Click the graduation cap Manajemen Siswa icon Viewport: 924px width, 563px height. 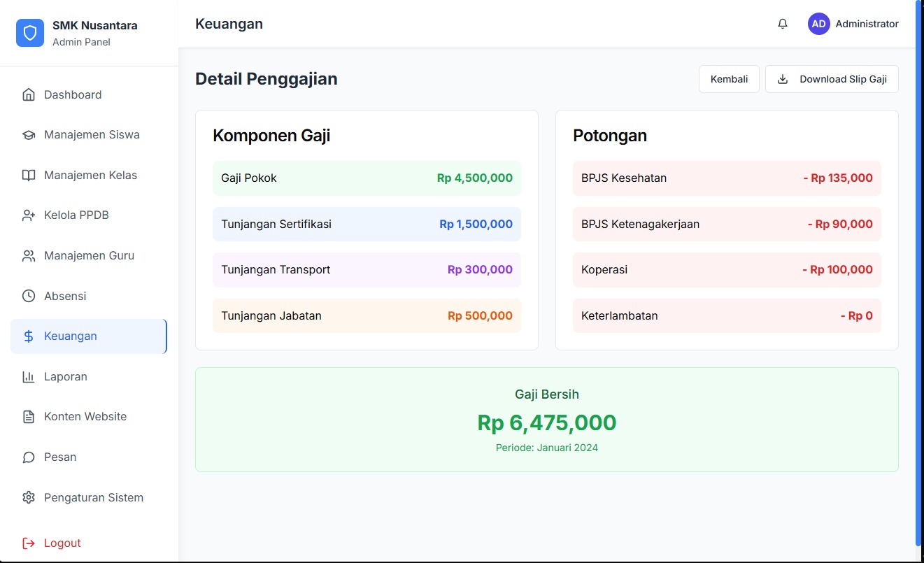[29, 135]
